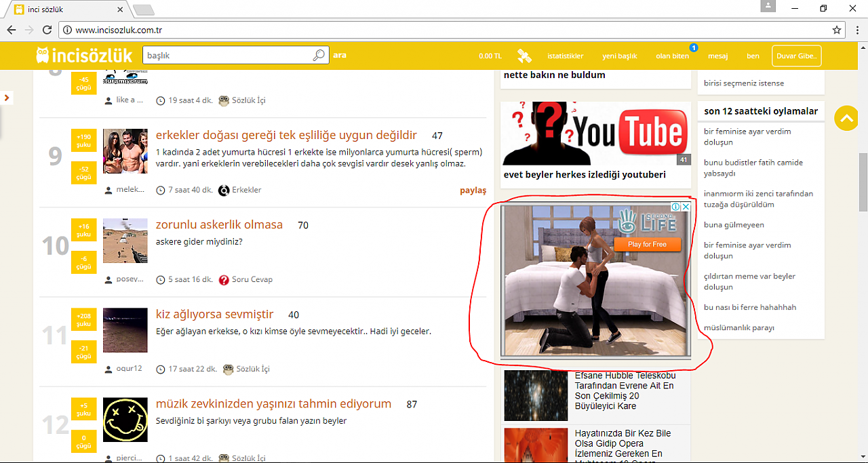Expand the left side panel arrow
868x463 pixels.
(x=6, y=98)
